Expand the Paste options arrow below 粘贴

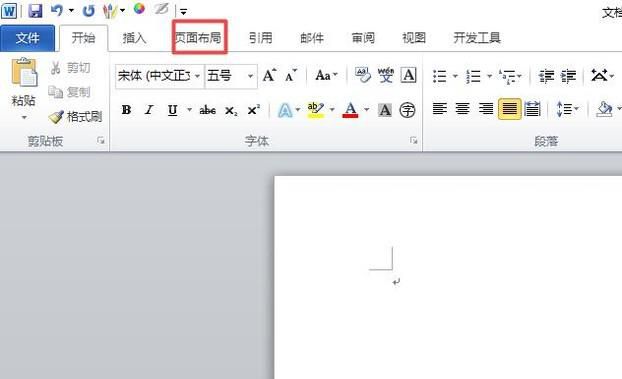coord(24,117)
